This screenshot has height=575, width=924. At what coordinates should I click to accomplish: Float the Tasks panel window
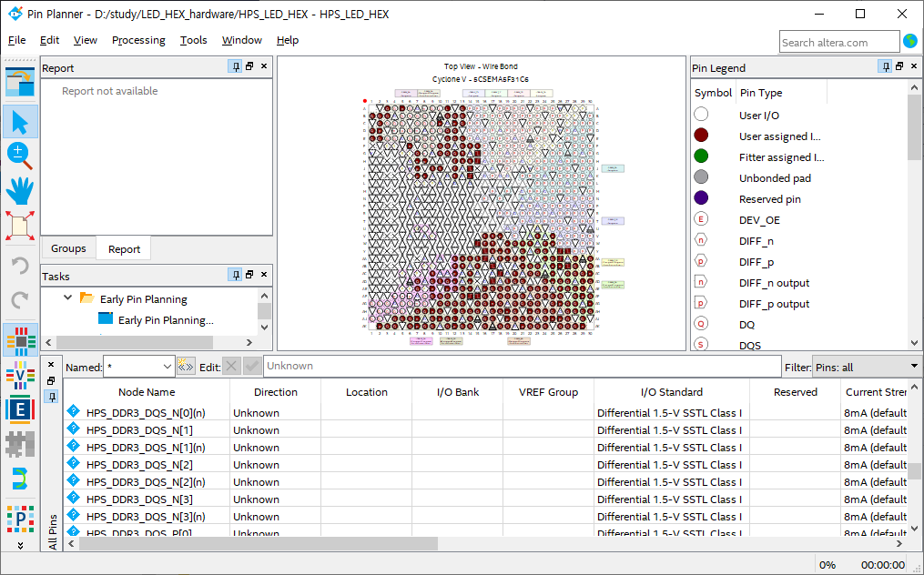coord(249,275)
